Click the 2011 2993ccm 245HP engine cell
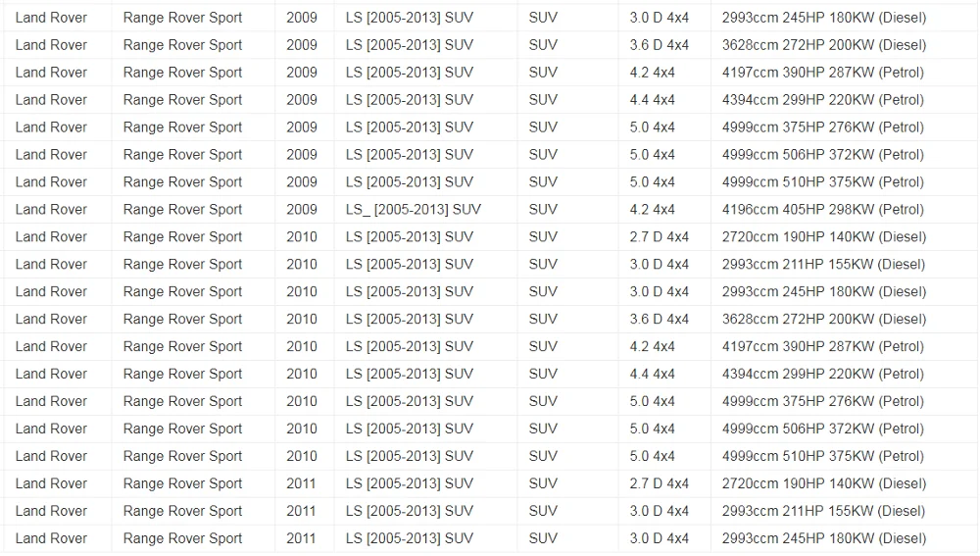 823,538
